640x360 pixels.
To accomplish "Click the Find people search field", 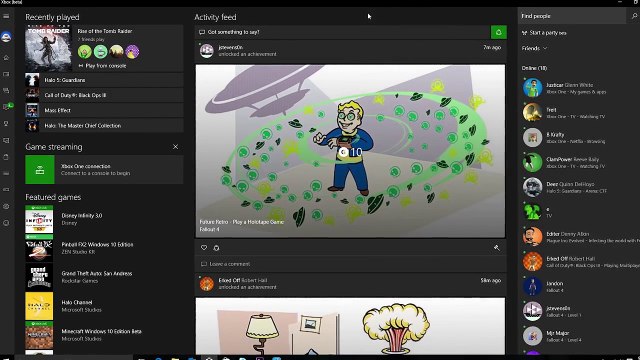I will coord(573,16).
